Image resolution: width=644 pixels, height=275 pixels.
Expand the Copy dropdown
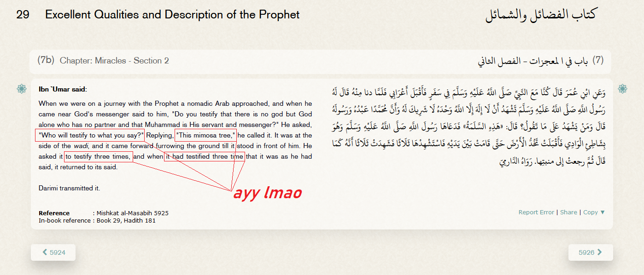coord(594,212)
